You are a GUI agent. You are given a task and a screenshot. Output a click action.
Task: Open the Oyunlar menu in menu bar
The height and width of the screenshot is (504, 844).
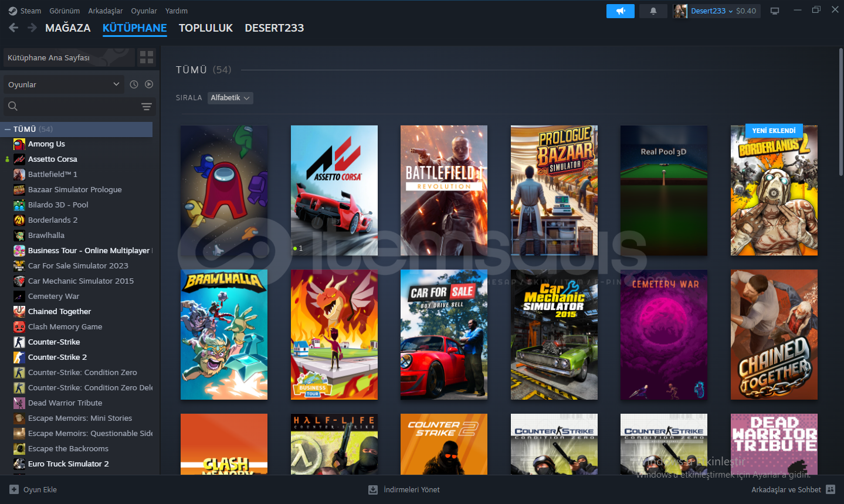click(x=144, y=11)
